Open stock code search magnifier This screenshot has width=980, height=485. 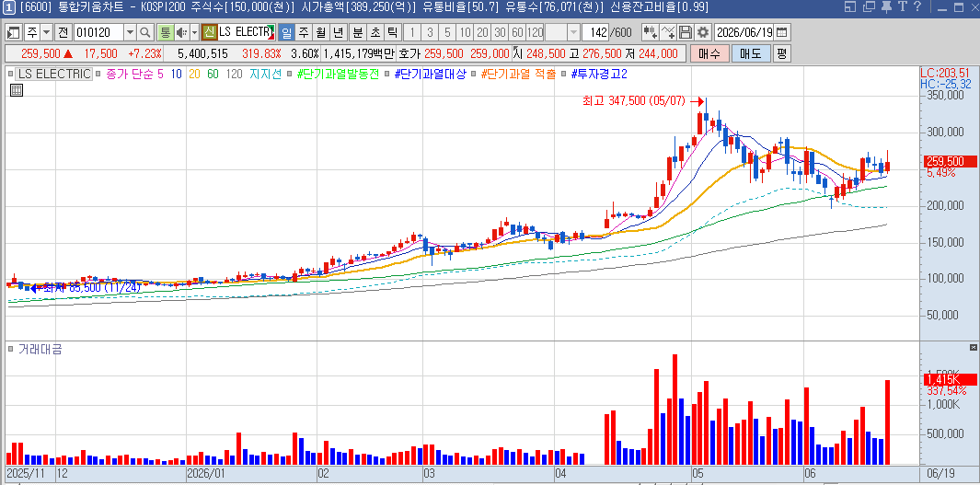pos(145,32)
